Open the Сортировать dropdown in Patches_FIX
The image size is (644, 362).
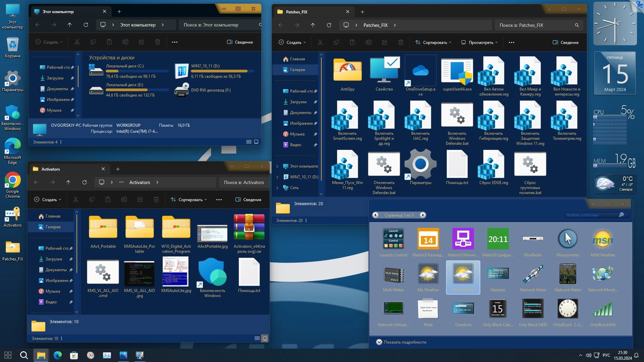433,43
